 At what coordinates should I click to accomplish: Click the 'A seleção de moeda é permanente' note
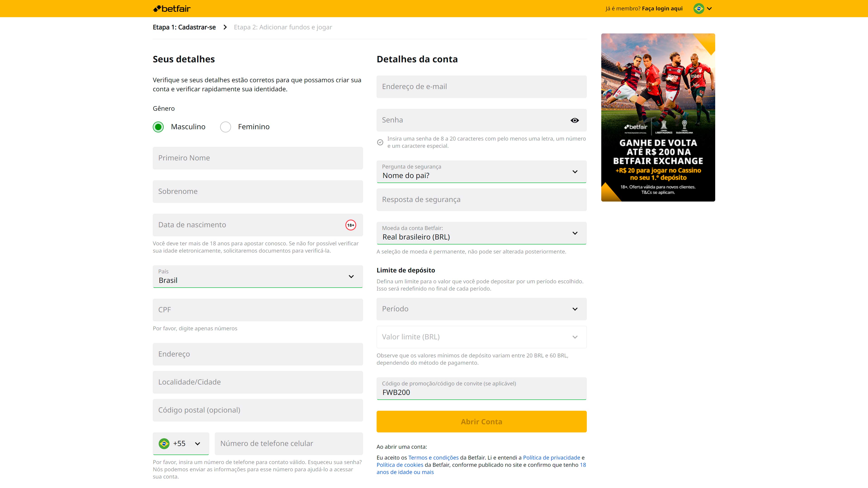coord(471,252)
